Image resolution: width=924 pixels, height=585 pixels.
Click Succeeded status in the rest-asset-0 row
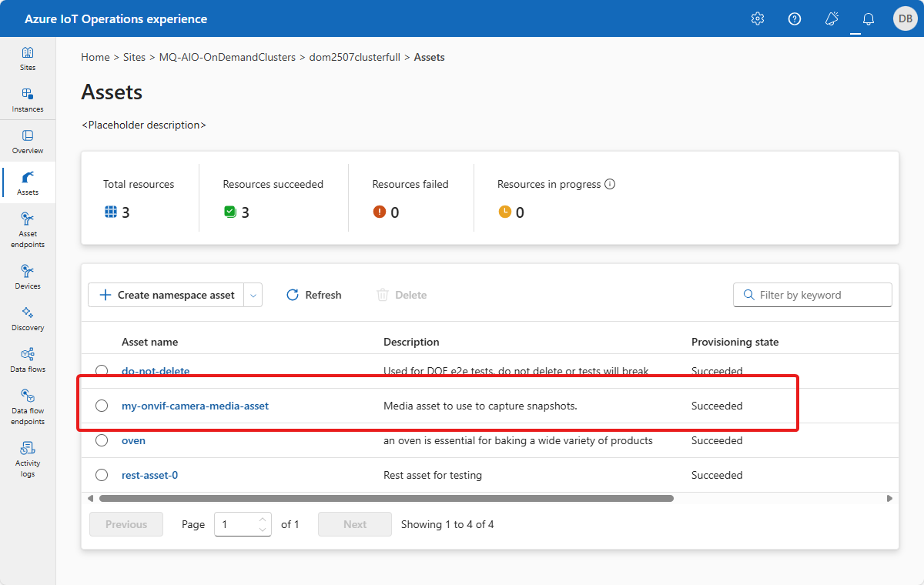click(717, 475)
